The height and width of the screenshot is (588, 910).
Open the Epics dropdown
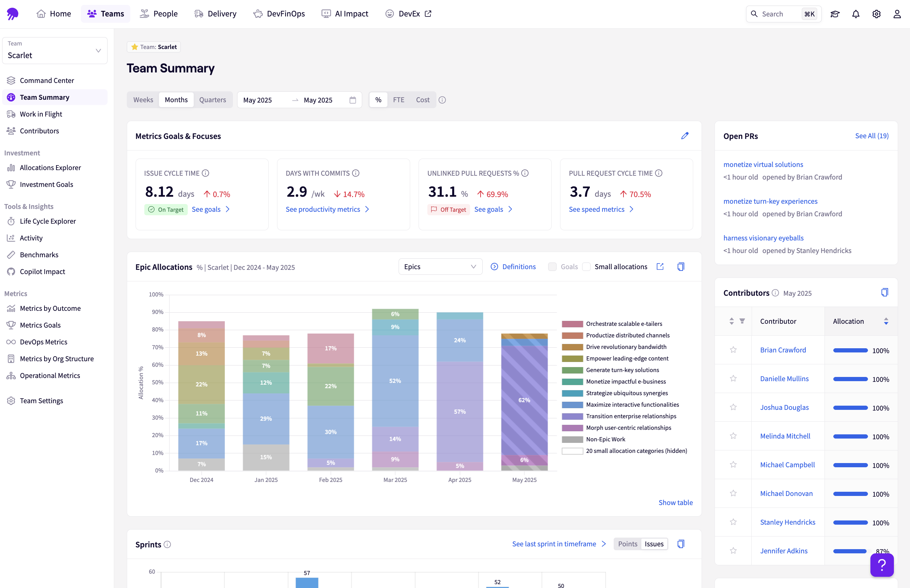pyautogui.click(x=440, y=266)
